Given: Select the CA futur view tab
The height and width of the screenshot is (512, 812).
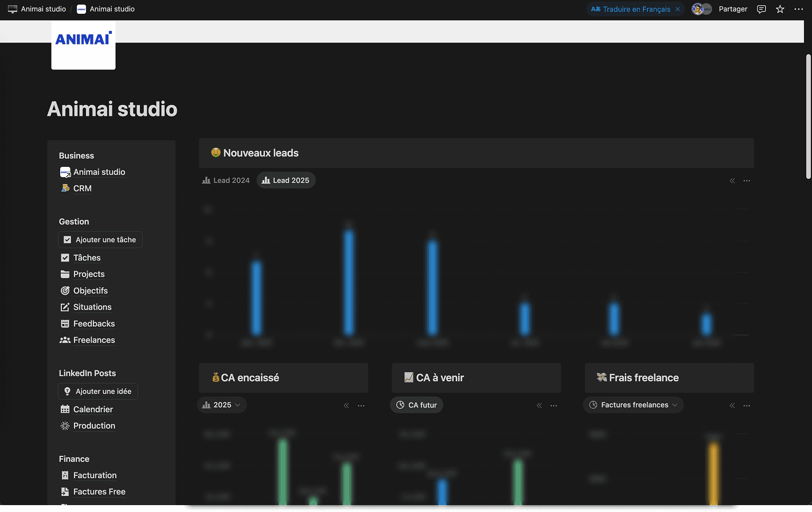Looking at the screenshot, I should [x=416, y=405].
